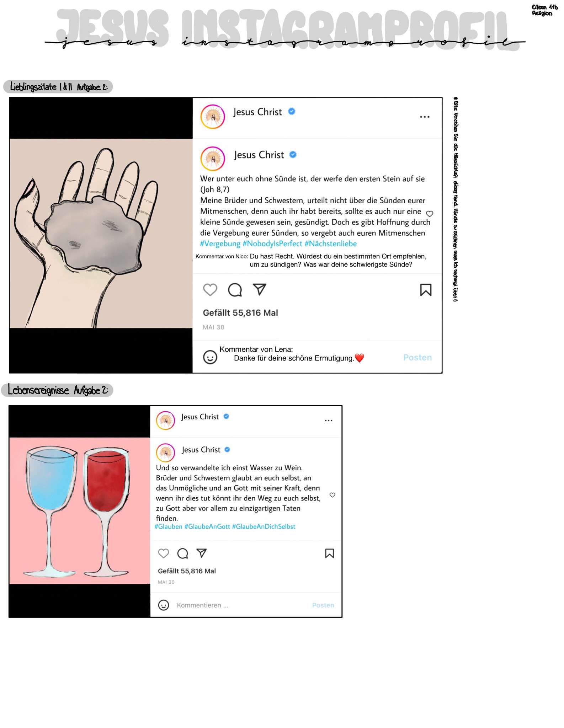This screenshot has width=564, height=728.
Task: Open Jesus Christ profile avatar in the first header
Action: pyautogui.click(x=213, y=117)
